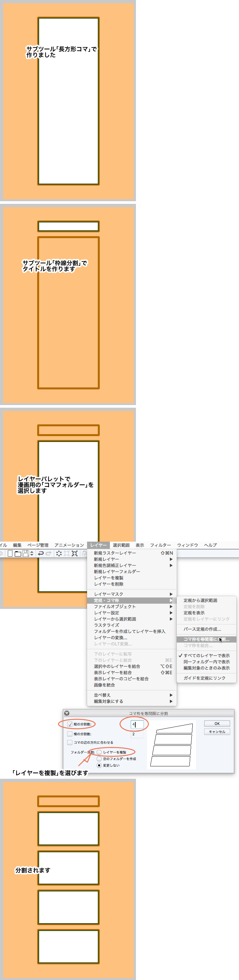Open the 表示 menu
239x980 pixels.
tap(140, 545)
